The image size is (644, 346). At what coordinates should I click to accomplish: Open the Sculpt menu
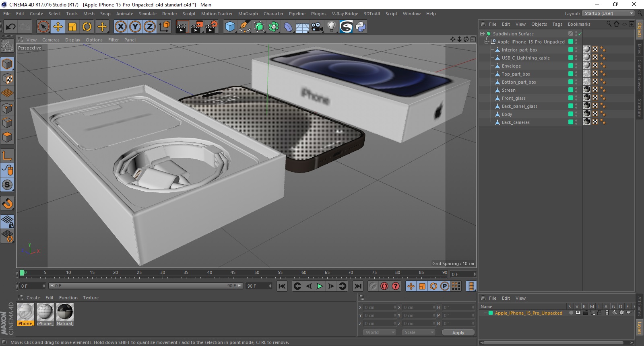click(189, 14)
